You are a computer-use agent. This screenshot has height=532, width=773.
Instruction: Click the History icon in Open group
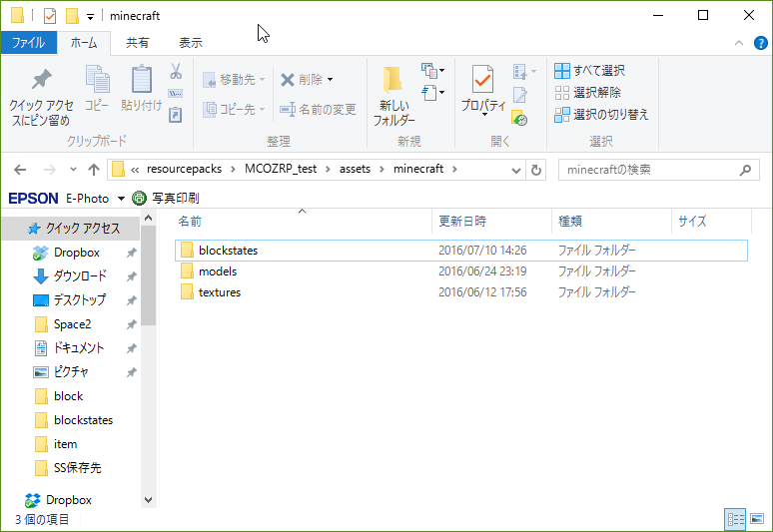pyautogui.click(x=519, y=118)
